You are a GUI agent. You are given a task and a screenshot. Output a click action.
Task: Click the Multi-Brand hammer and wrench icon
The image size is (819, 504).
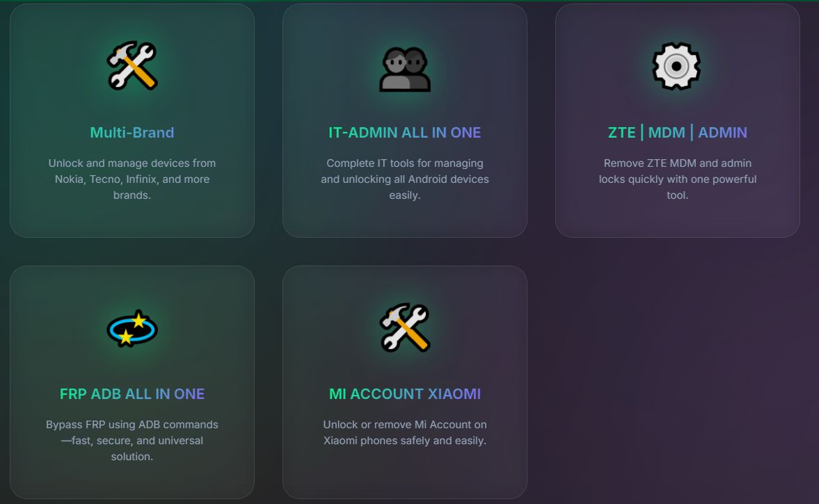(x=132, y=66)
